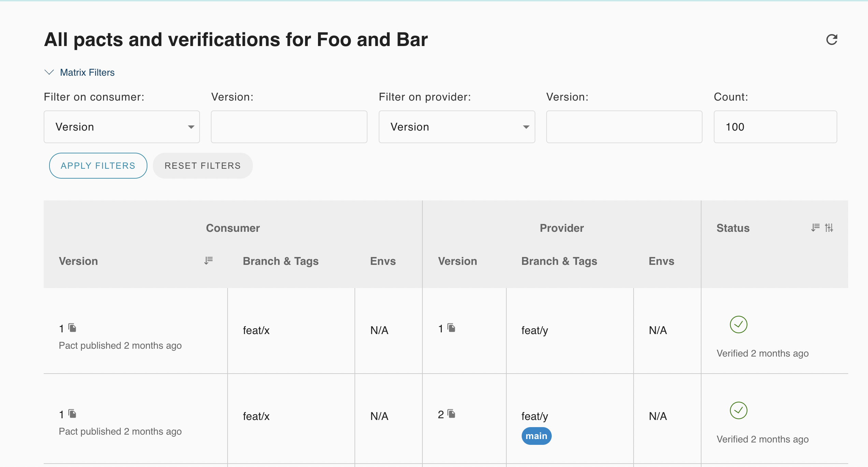Click Verified 2 months ago in first row
The width and height of the screenshot is (868, 467).
coord(762,353)
